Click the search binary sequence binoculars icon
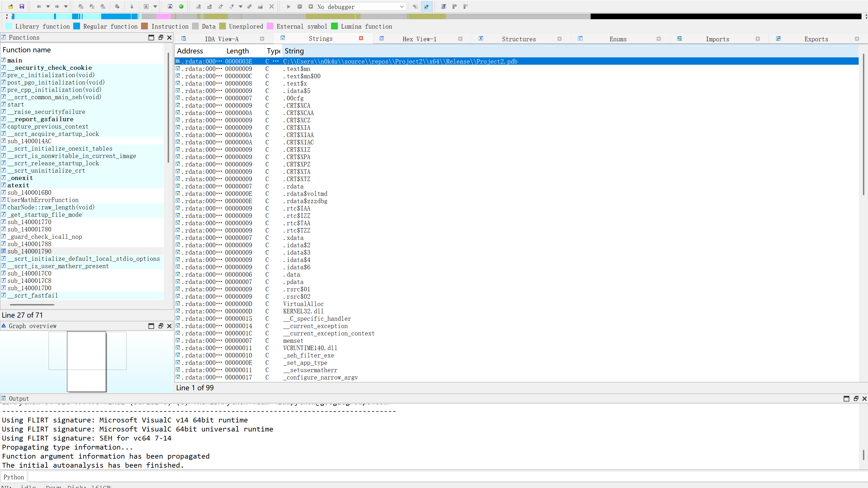The height and width of the screenshot is (488, 868). pos(103,6)
